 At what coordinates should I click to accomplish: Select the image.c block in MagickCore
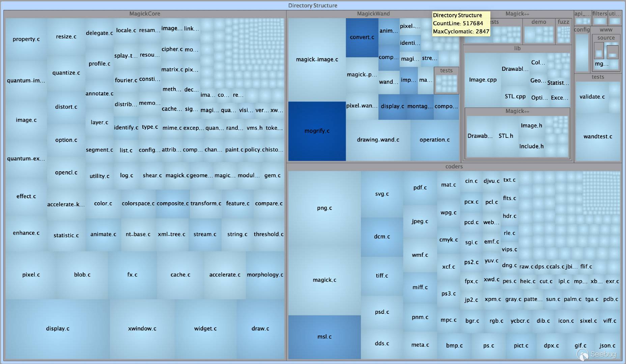coord(26,120)
